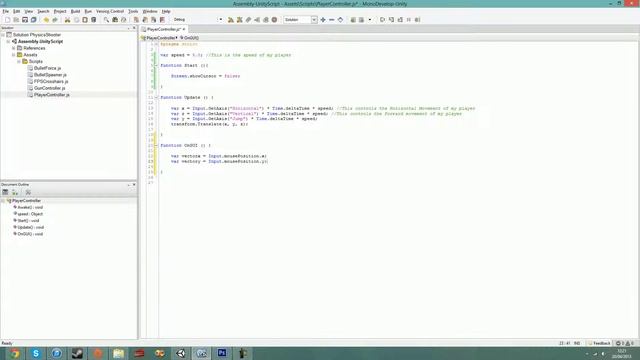Select PlayerController.js in solution tree

51,95
